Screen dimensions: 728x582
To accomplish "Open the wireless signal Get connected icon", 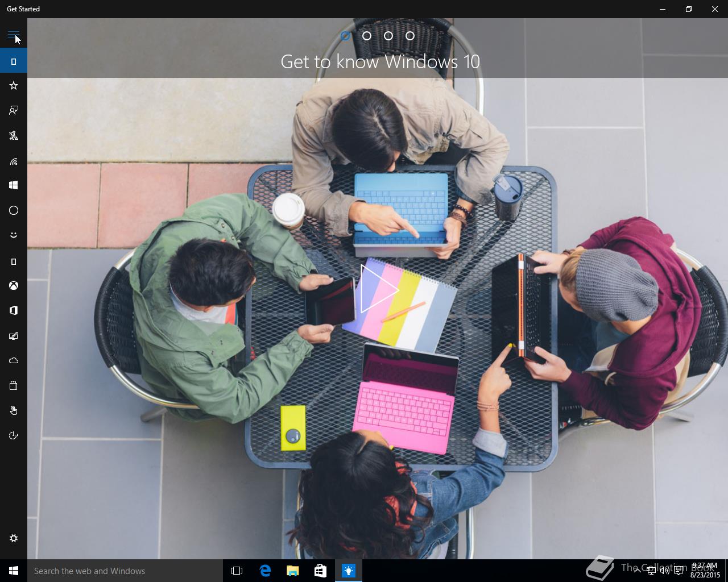I will pyautogui.click(x=14, y=161).
